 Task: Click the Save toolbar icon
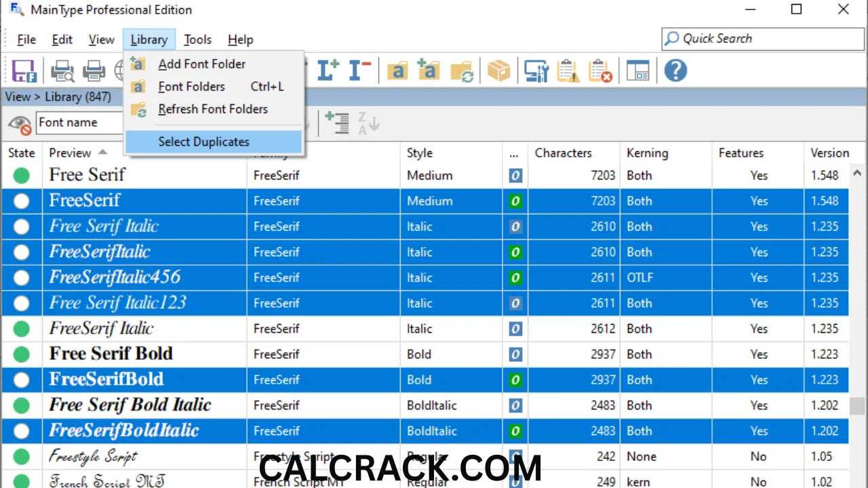(x=24, y=70)
